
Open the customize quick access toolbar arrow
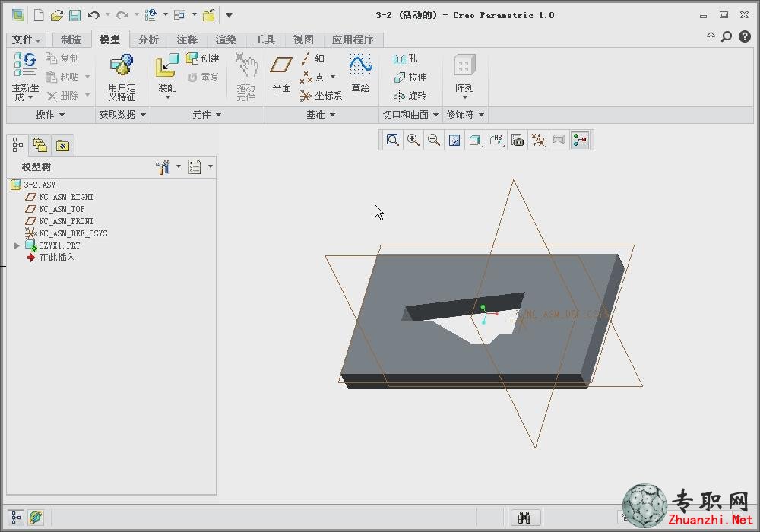(230, 15)
